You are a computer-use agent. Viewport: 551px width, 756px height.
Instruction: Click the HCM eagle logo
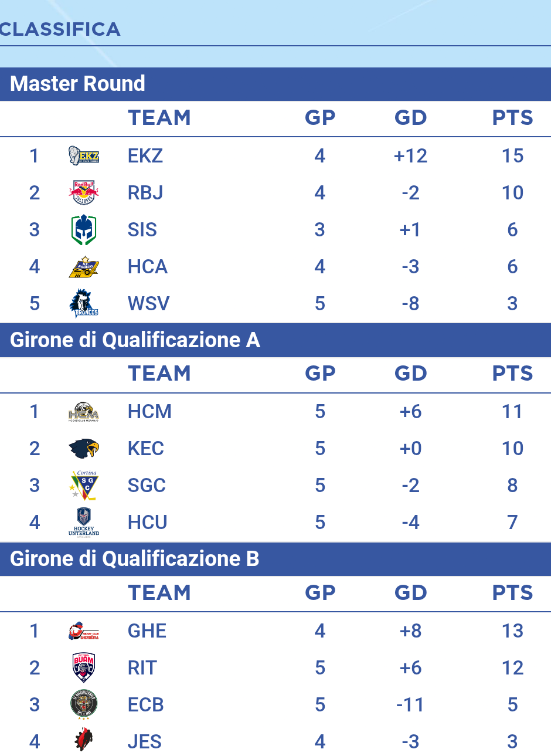[x=83, y=412]
